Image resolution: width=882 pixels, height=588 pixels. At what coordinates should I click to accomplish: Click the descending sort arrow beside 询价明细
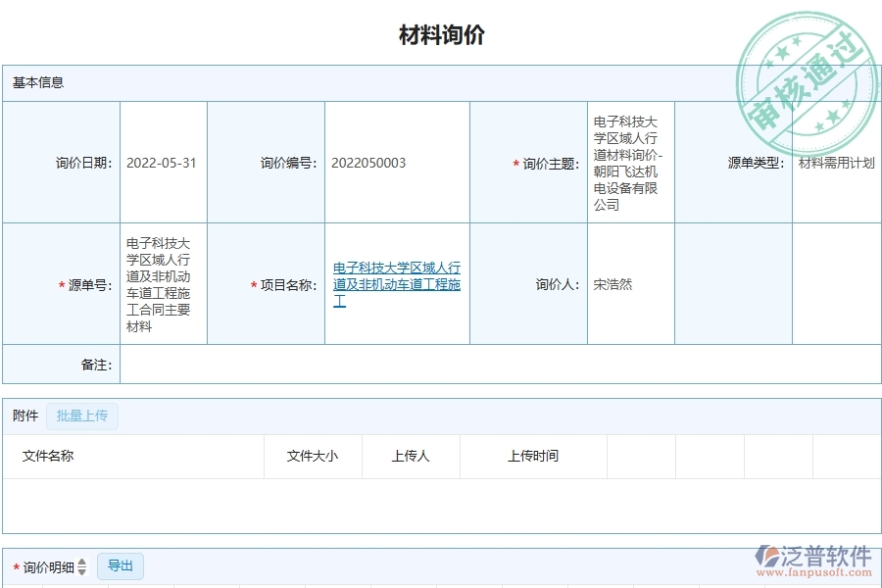(x=81, y=570)
